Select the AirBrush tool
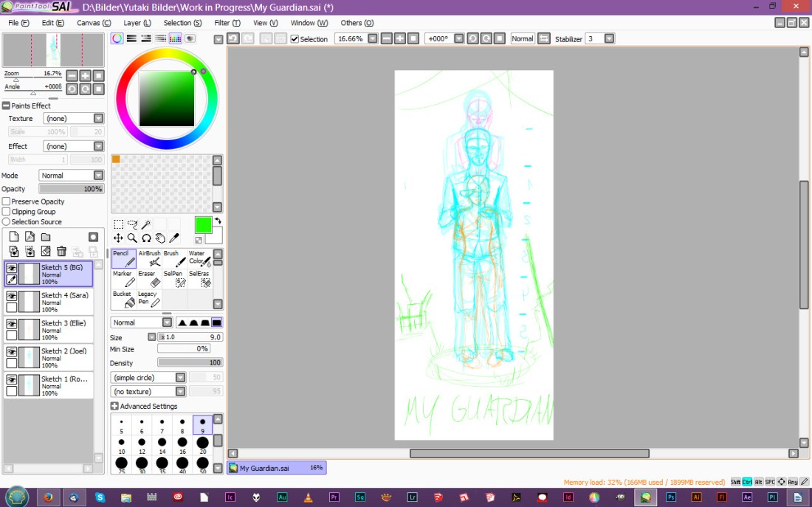812x507 pixels. pos(150,258)
